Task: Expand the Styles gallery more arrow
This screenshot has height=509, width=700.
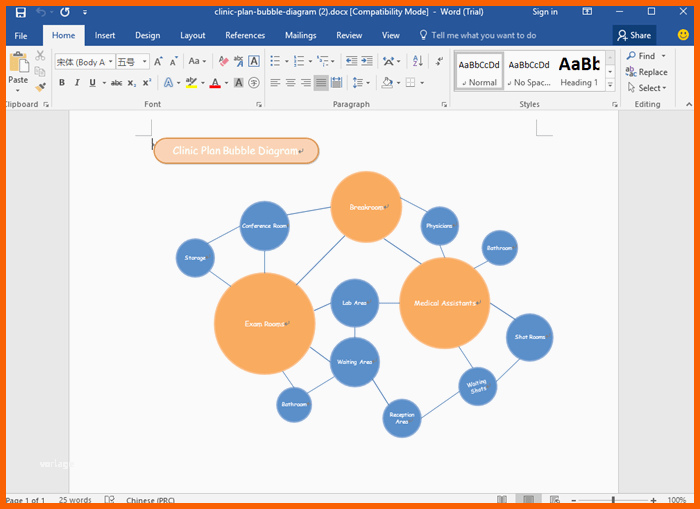Action: click(610, 85)
